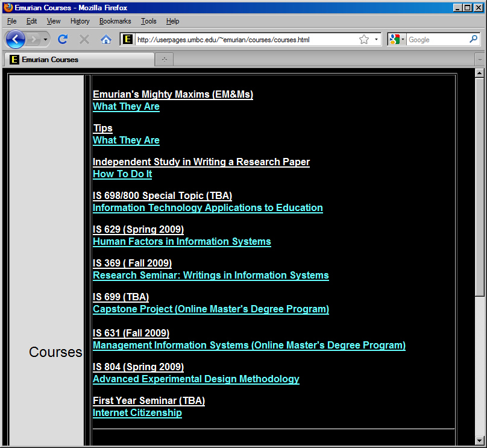Click the scrollbar down arrow
The width and height of the screenshot is (487, 448).
pyautogui.click(x=480, y=440)
